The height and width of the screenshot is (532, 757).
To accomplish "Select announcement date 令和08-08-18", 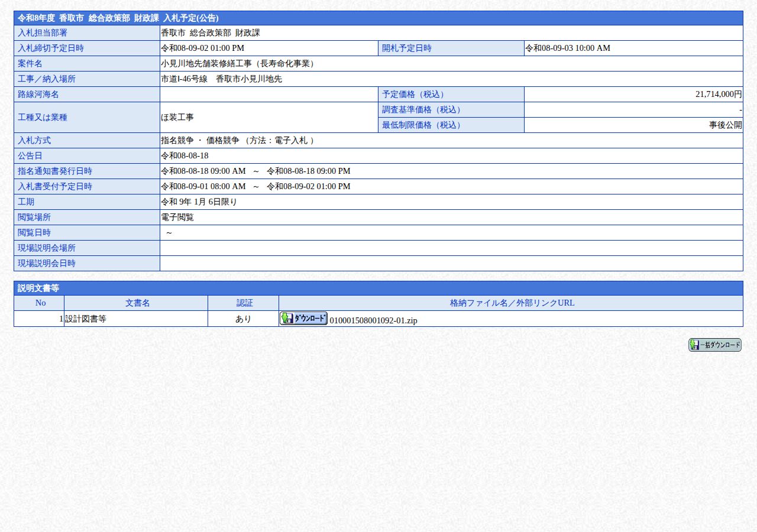I will click(185, 156).
